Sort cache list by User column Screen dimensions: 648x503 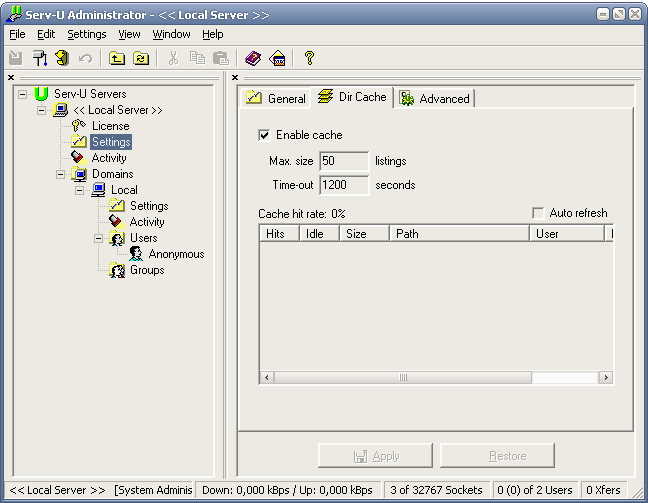click(x=567, y=234)
